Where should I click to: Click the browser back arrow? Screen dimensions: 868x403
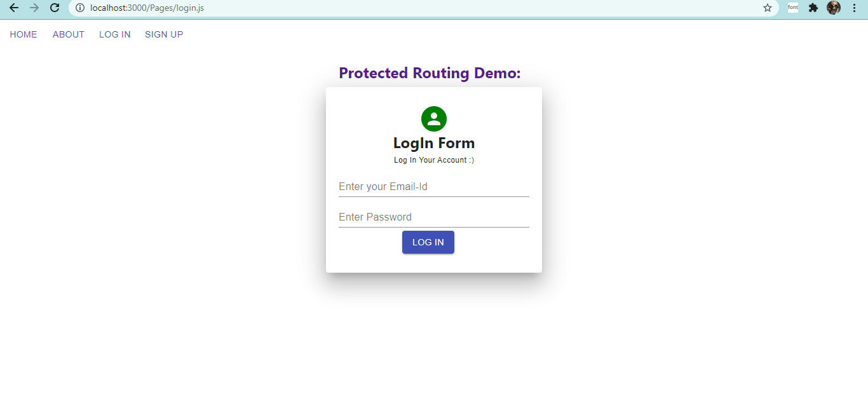pyautogui.click(x=13, y=8)
